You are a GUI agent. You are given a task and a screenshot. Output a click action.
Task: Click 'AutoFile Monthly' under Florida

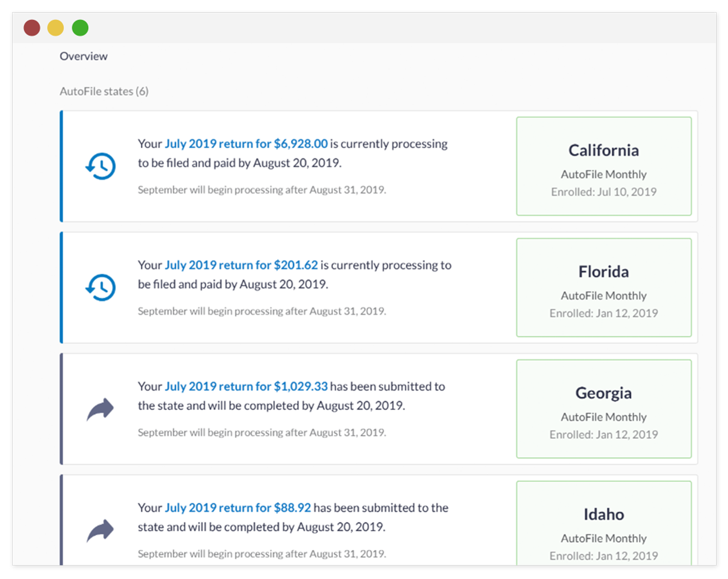[604, 296]
